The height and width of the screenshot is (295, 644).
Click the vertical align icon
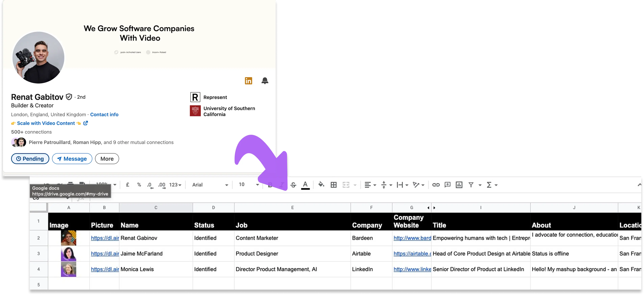point(384,185)
